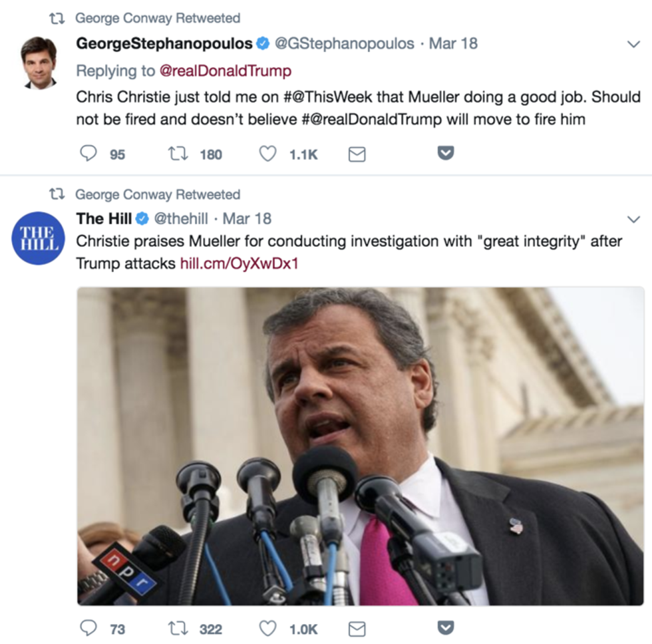Screen dimensions: 652x644
Task: Save The Hill tweet to Pocket
Action: tap(445, 628)
